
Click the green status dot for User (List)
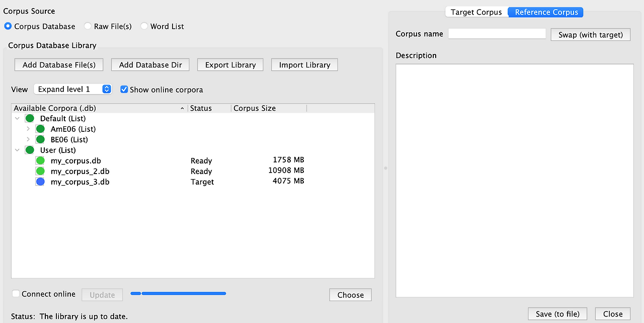(30, 150)
